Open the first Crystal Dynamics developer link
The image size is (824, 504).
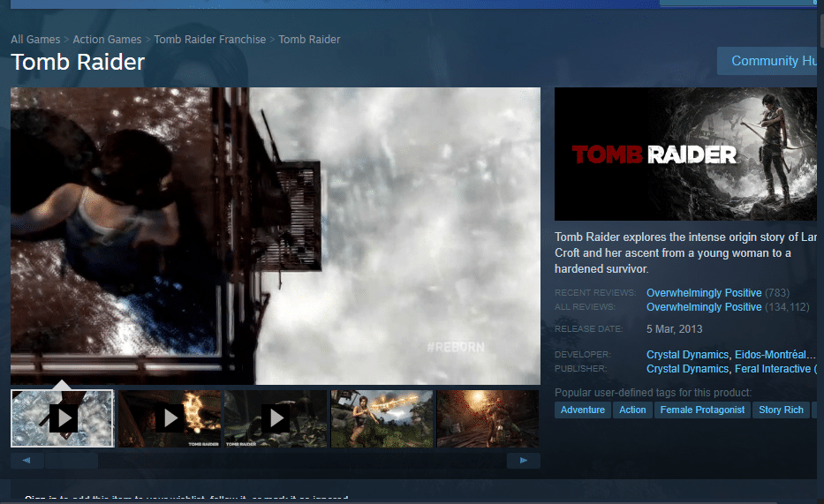coord(687,355)
